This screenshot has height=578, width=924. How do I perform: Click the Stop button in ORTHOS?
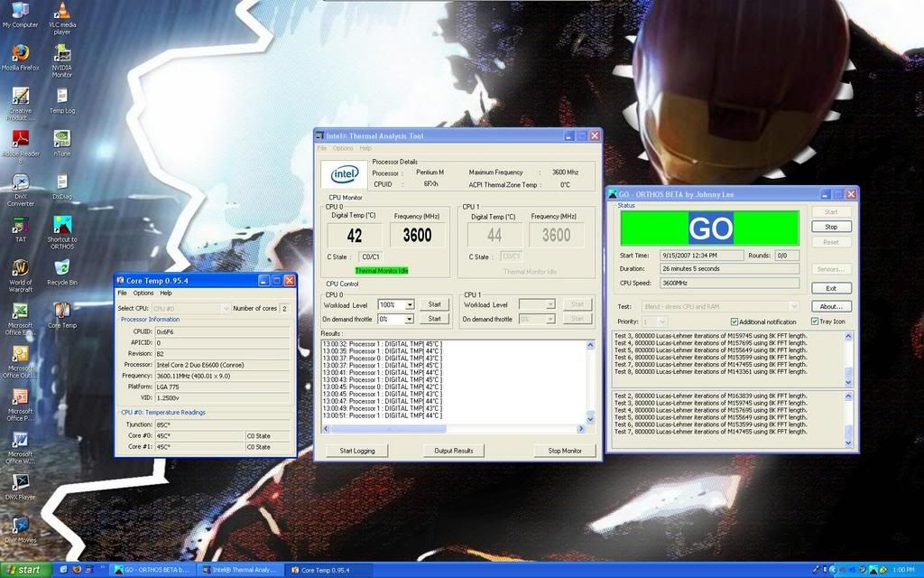(x=831, y=227)
